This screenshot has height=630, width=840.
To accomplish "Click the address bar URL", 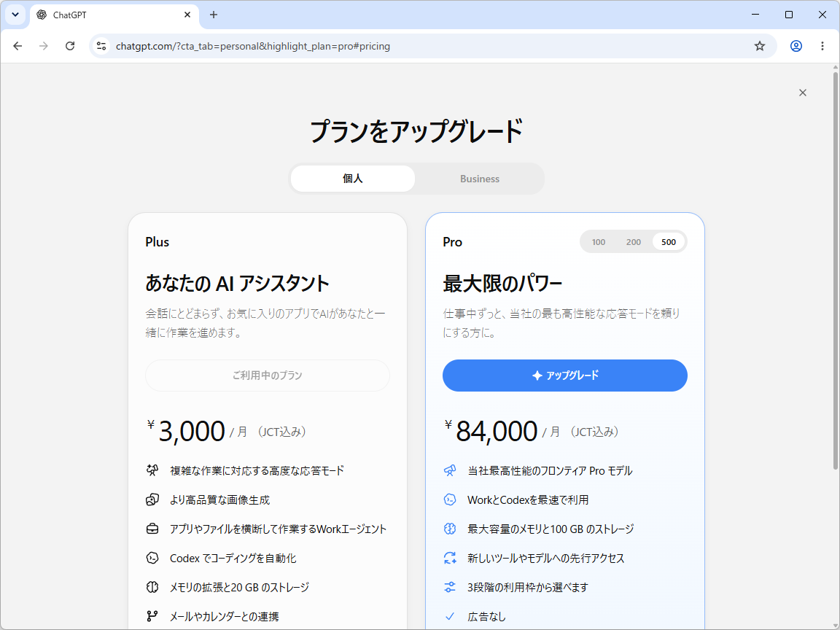I will (x=253, y=46).
